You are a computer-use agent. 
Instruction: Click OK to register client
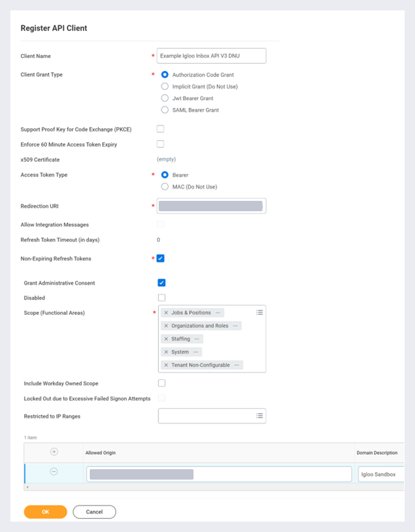coord(46,512)
